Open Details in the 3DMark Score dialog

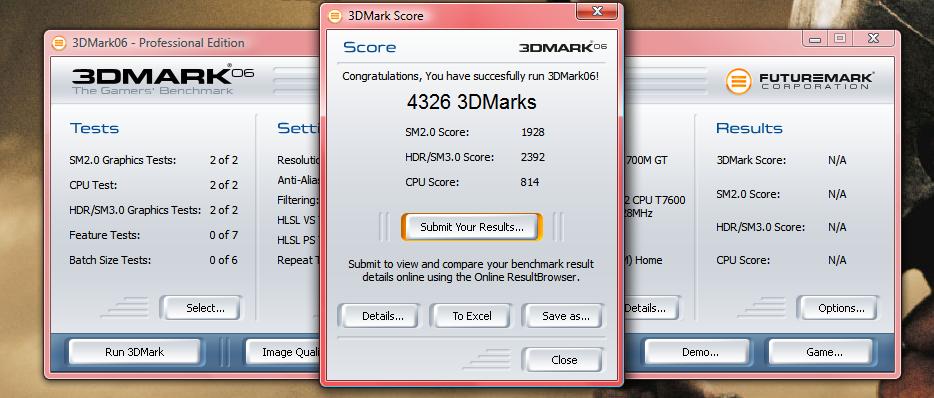pos(379,316)
